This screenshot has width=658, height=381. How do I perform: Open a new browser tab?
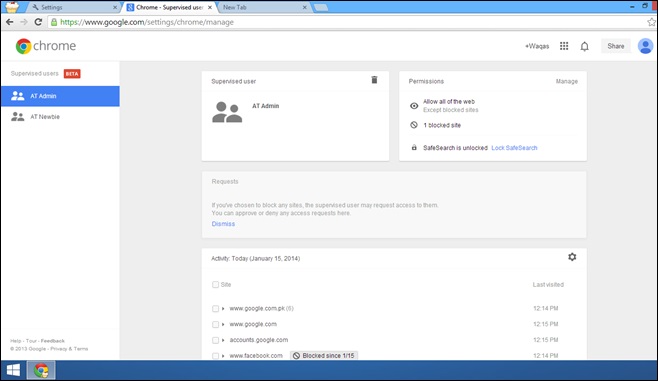[x=321, y=8]
